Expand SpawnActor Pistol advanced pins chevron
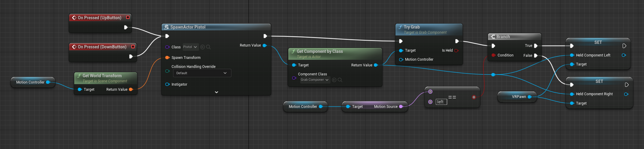This screenshot has height=149, width=644. point(216,92)
